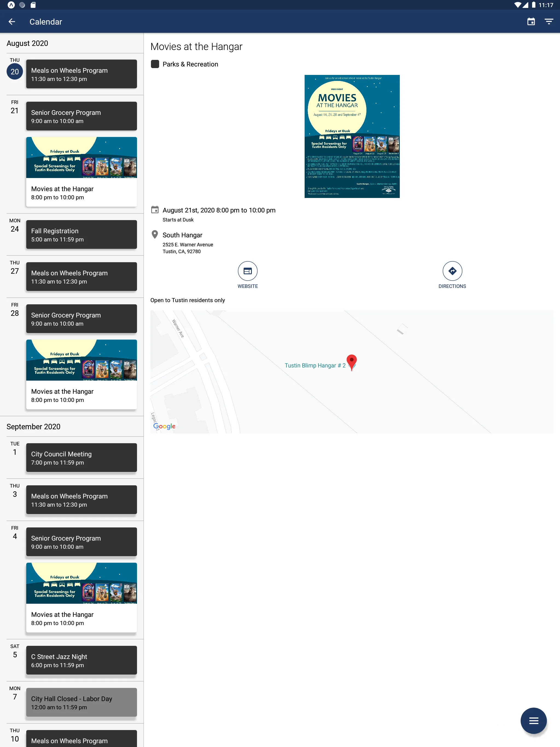Toggle battery indicator in status bar
This screenshot has height=747, width=560.
(533, 4)
